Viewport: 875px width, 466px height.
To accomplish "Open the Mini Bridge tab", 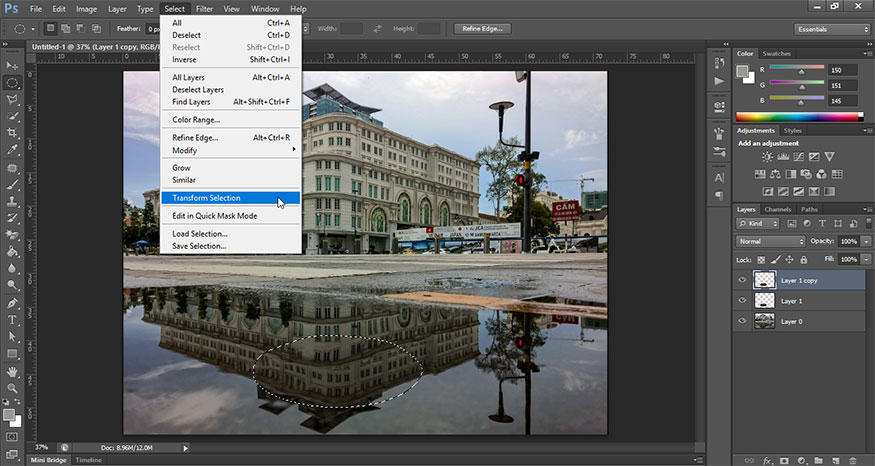I will 49,460.
